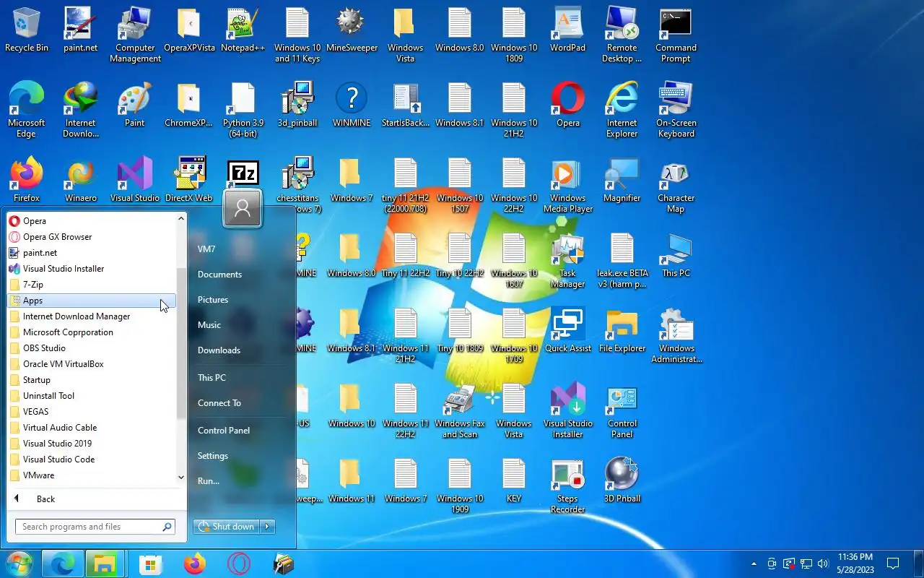This screenshot has height=578, width=924.
Task: Open the Command Prompt desktop shortcut
Action: coord(676,35)
